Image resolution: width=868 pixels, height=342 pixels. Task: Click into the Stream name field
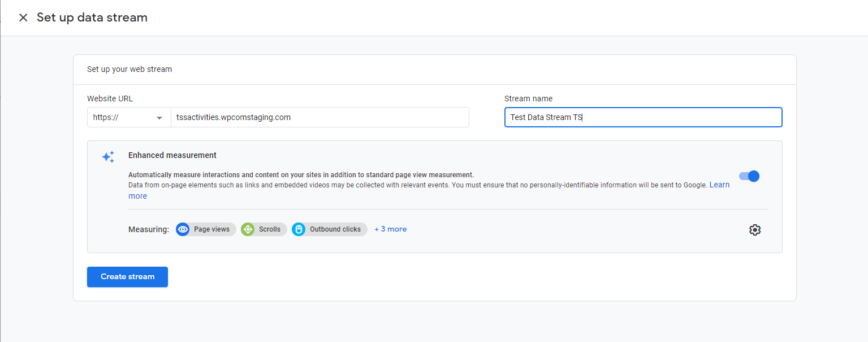[x=644, y=117]
